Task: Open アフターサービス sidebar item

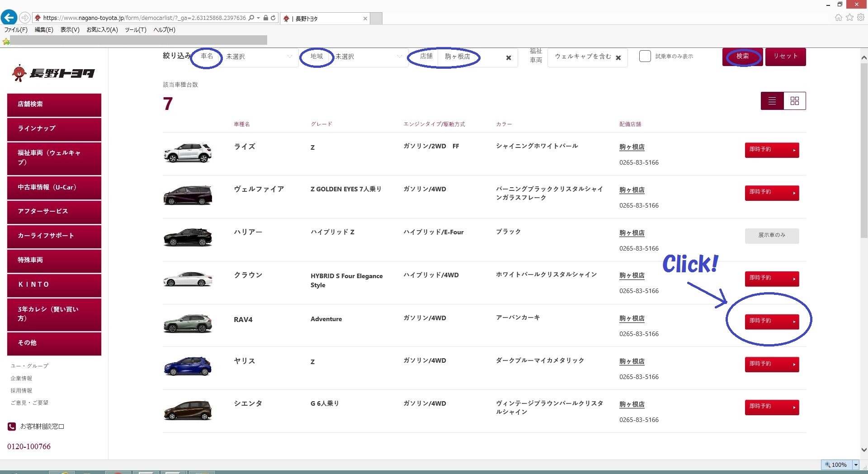Action: click(54, 212)
